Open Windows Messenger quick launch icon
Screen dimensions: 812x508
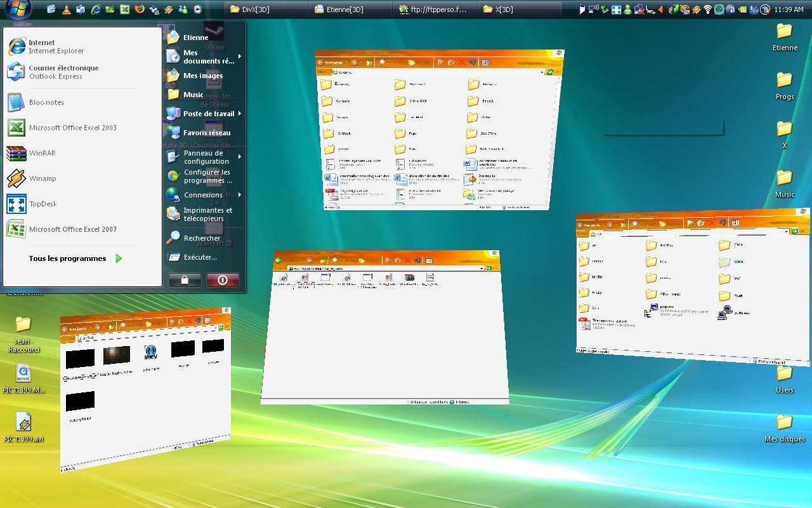[x=183, y=10]
